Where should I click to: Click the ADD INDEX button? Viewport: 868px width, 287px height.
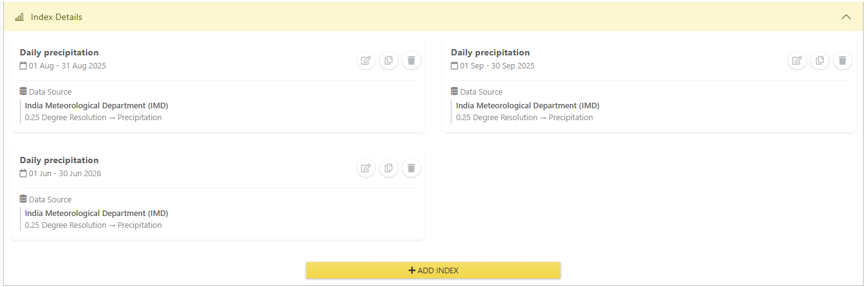tap(433, 270)
